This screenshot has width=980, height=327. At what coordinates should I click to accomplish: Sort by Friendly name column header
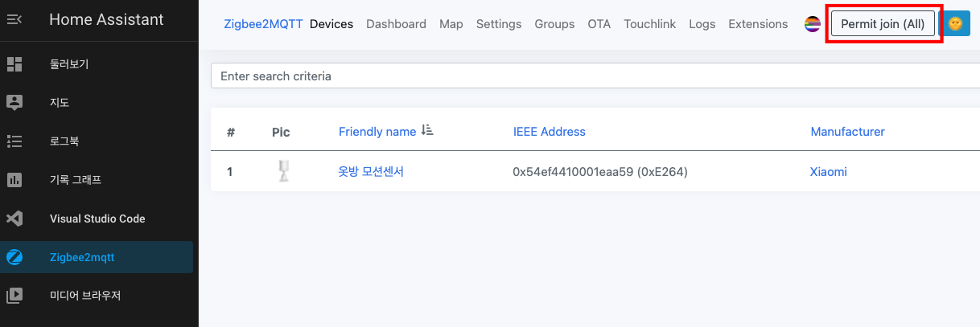coord(377,131)
